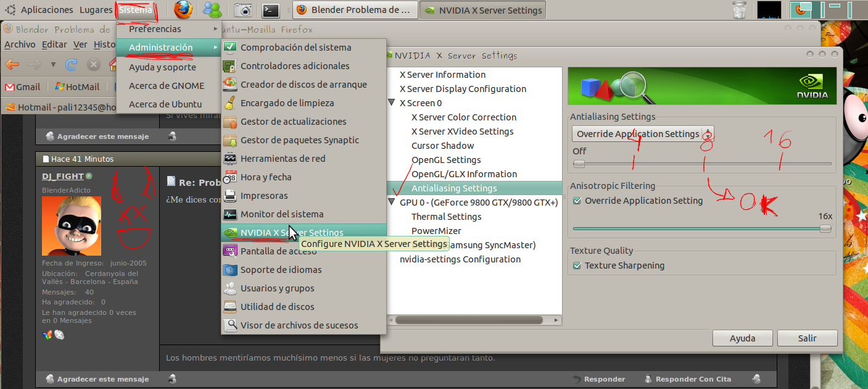Viewport: 868px width, 389px height.
Task: Launch the terminal from the top panel
Action: click(270, 10)
